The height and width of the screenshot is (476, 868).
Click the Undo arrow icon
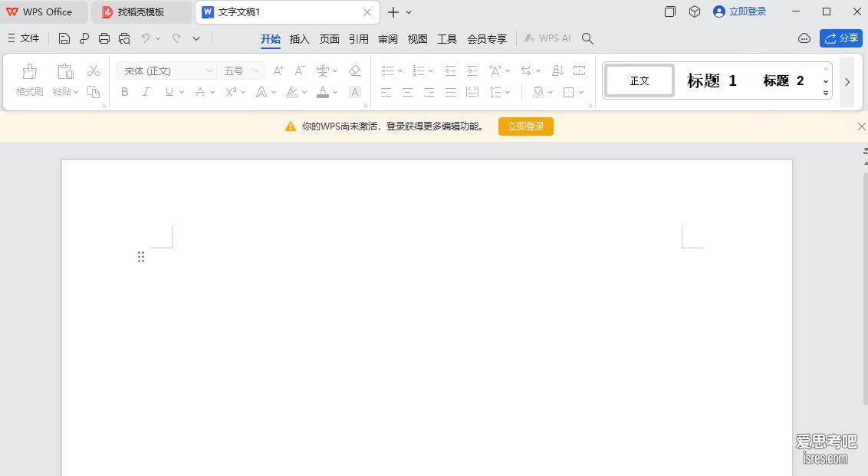146,38
